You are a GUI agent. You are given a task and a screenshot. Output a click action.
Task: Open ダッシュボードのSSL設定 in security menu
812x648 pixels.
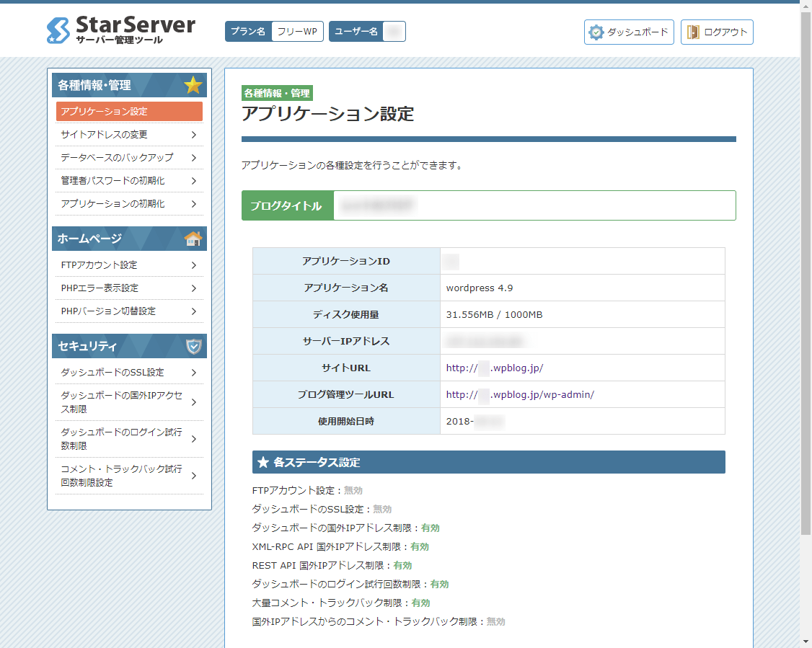tap(112, 373)
